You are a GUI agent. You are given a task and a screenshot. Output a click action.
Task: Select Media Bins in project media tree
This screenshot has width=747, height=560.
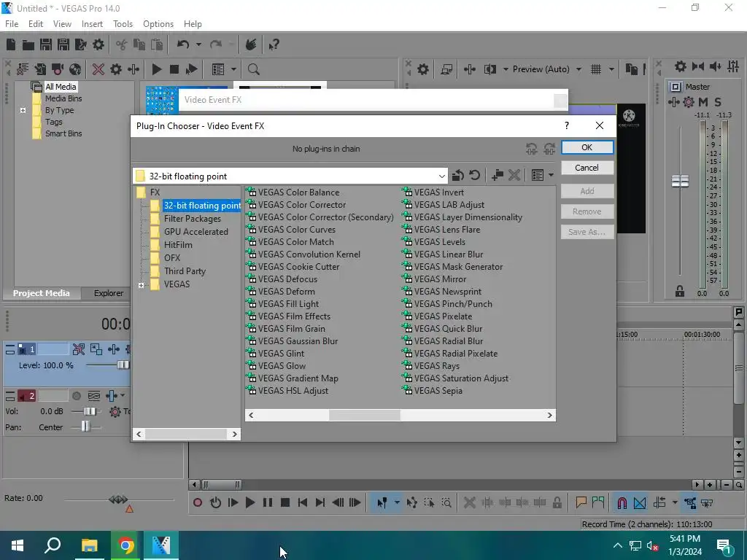[57, 98]
